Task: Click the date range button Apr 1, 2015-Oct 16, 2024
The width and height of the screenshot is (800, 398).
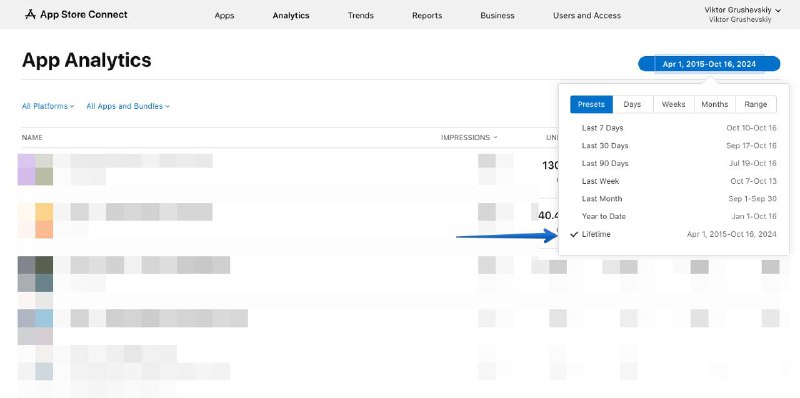Action: pos(709,64)
